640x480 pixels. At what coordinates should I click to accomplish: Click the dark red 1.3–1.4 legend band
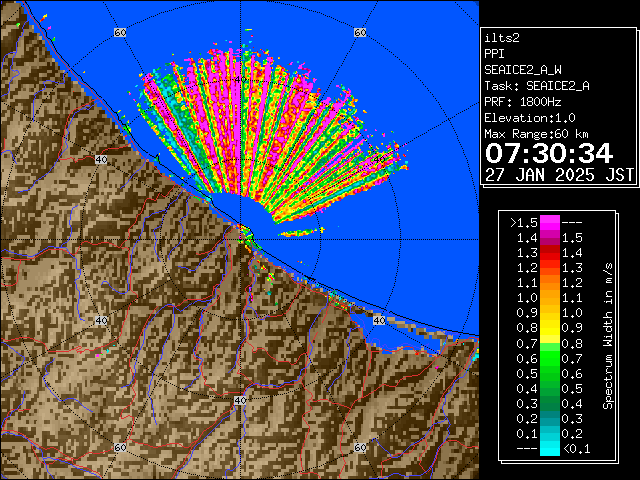(x=549, y=253)
